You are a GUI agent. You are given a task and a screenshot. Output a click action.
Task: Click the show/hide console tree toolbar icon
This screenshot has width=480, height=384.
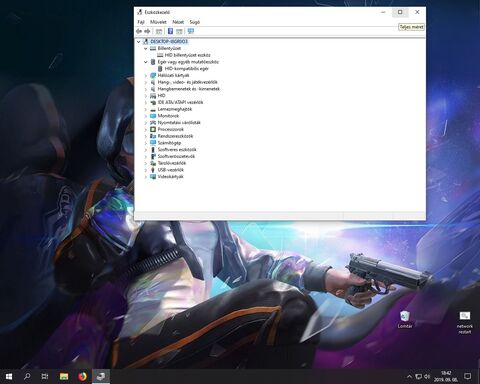[159, 31]
